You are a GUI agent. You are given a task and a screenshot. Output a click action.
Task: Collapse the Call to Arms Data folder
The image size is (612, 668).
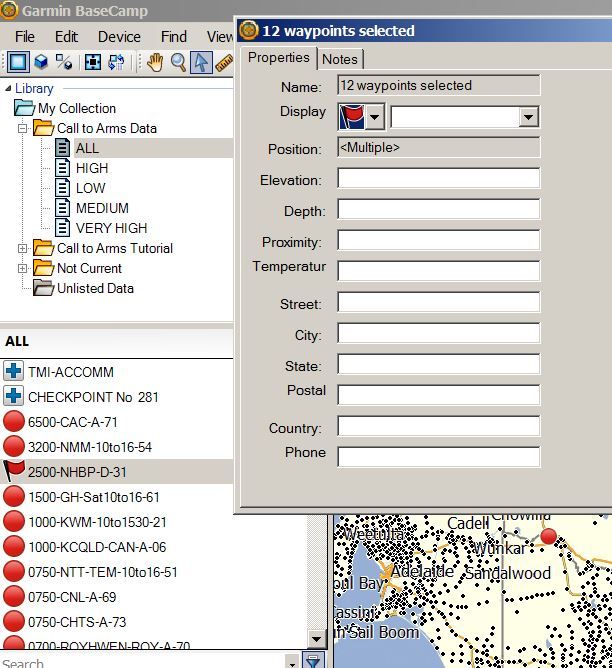click(x=23, y=128)
